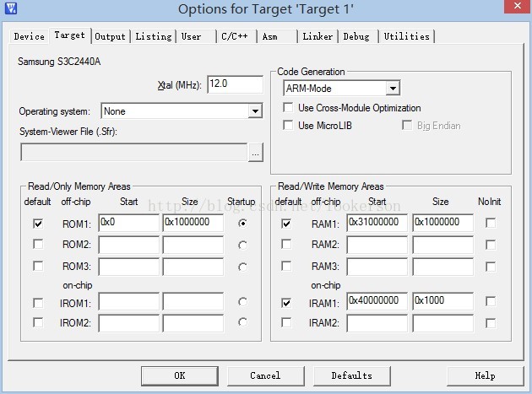Click the RAM3 Size field
532x394 pixels.
[x=442, y=267]
